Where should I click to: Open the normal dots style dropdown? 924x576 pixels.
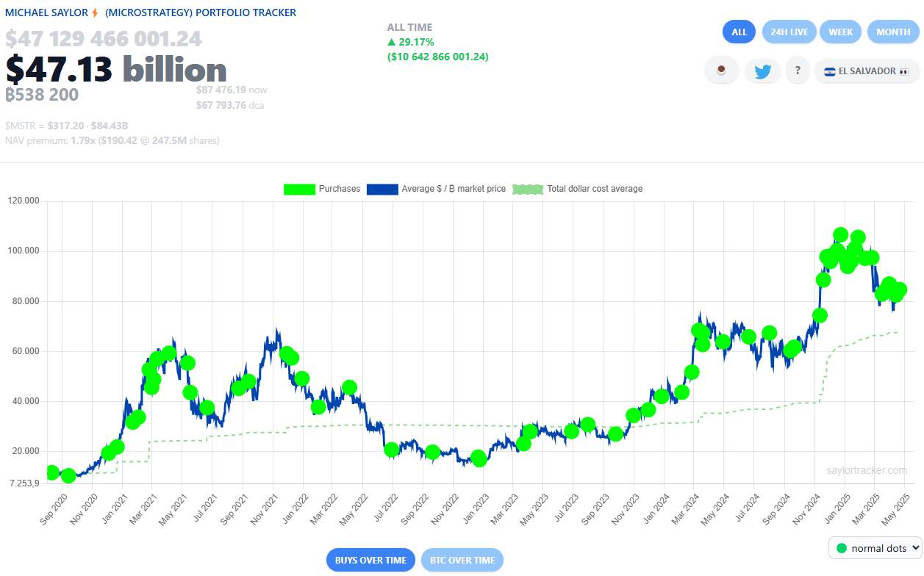(875, 547)
